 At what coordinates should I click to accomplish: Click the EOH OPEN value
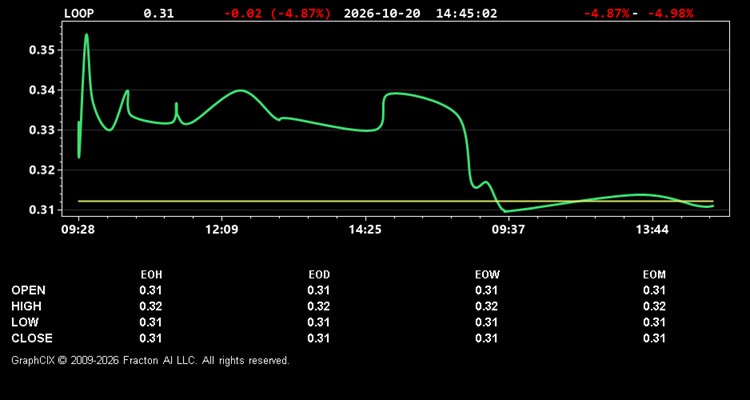[x=151, y=290]
